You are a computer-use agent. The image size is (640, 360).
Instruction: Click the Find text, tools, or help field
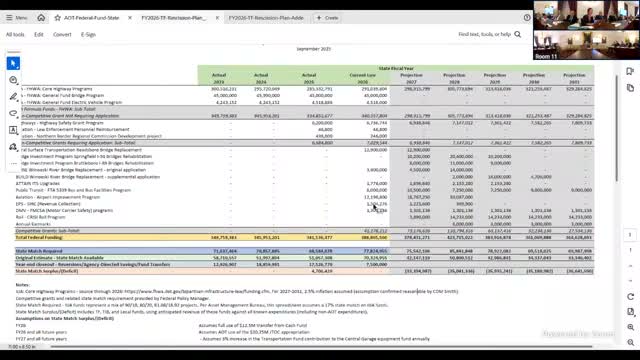point(484,34)
